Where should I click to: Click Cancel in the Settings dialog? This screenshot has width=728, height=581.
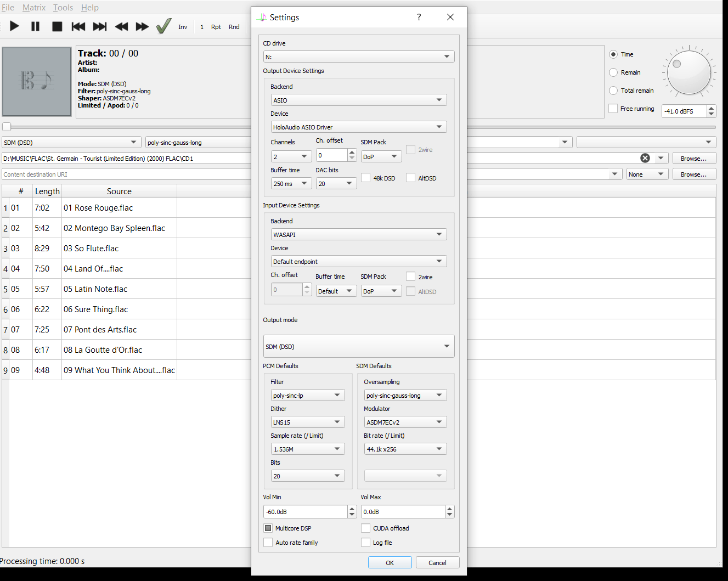437,562
